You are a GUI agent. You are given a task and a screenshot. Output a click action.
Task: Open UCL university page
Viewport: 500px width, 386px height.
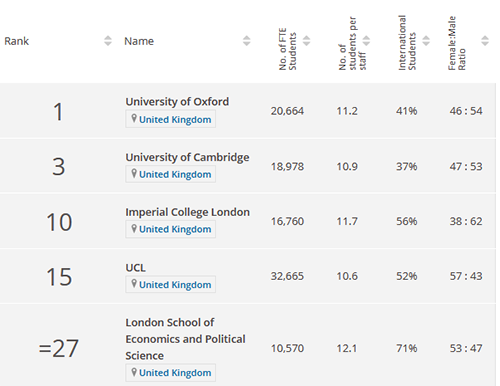click(x=135, y=268)
